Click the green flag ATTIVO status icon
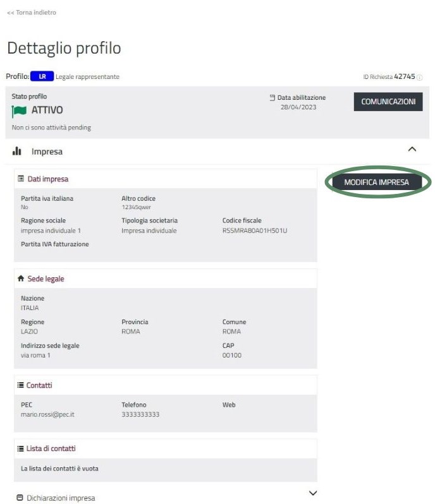Viewport: 435px width, 504px height. click(19, 111)
